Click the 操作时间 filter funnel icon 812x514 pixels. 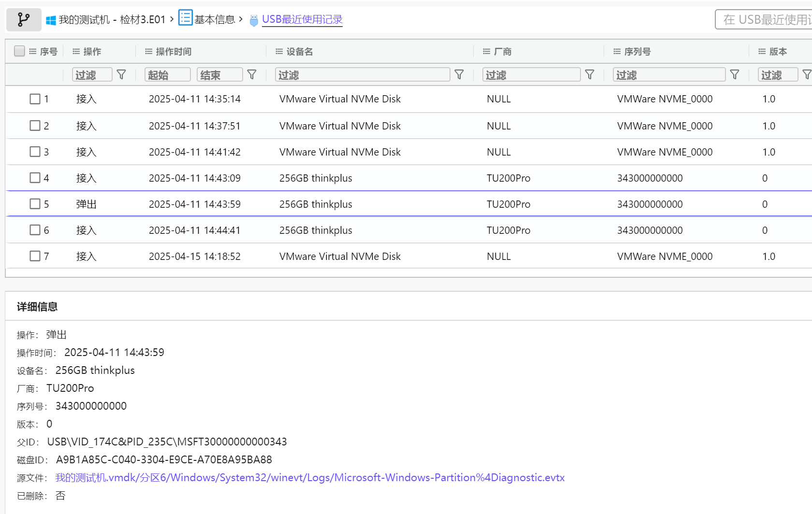[252, 74]
